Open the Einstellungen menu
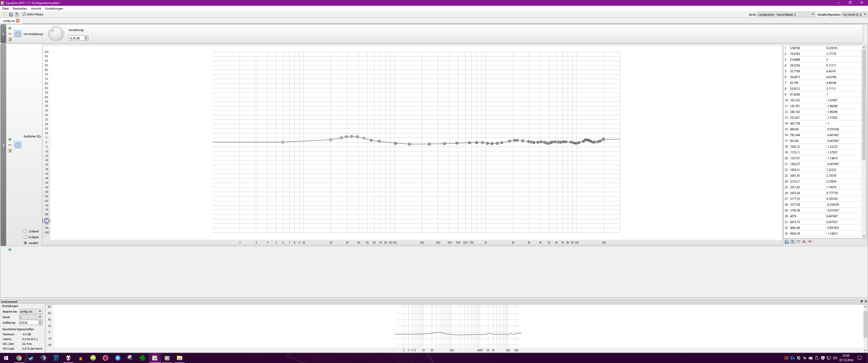 click(54, 9)
